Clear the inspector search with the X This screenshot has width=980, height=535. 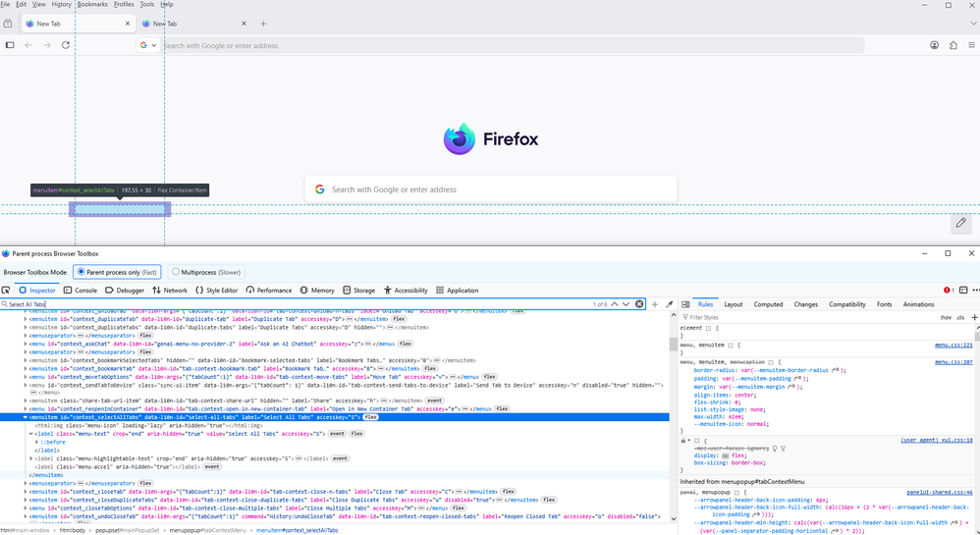639,304
